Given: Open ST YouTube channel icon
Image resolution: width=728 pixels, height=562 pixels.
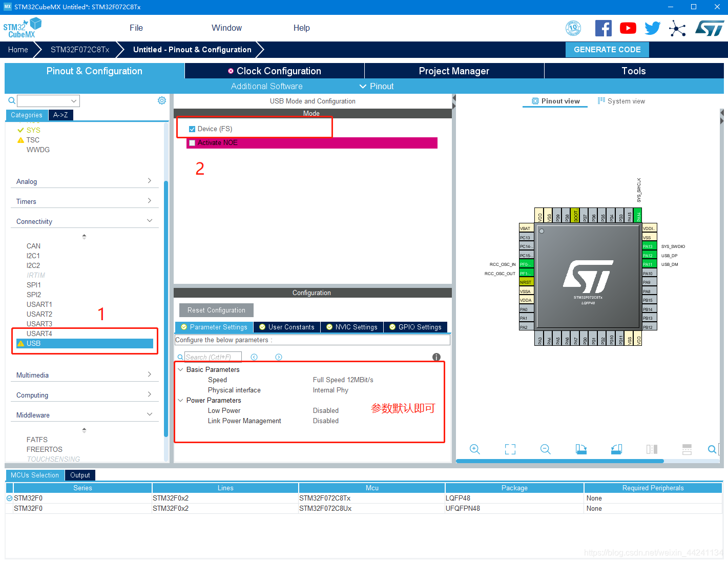Looking at the screenshot, I should point(628,28).
